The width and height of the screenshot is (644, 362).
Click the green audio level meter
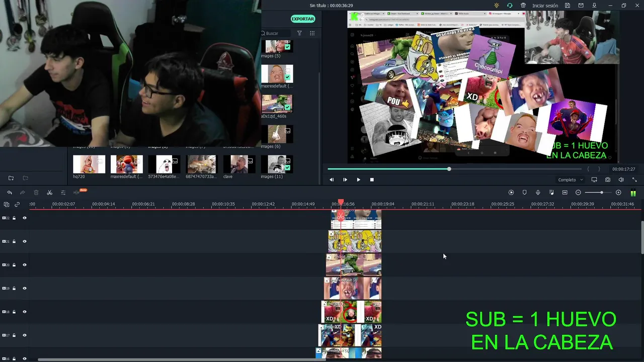(633, 193)
